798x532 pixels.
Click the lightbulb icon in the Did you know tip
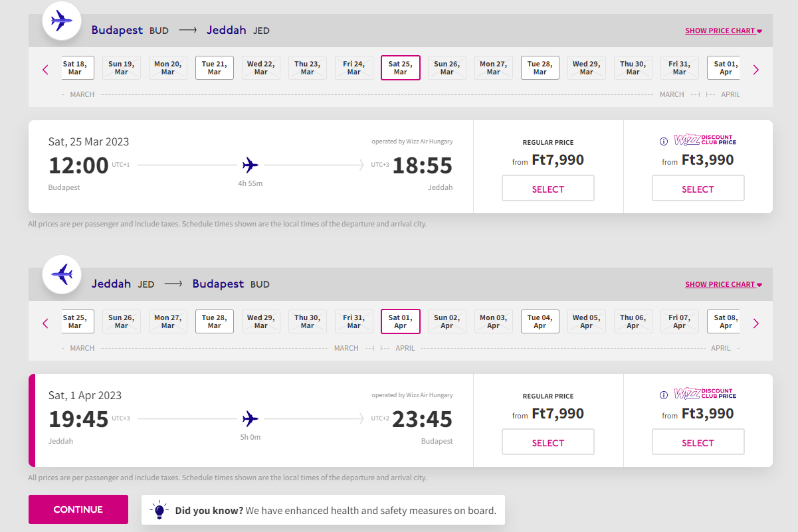[159, 510]
